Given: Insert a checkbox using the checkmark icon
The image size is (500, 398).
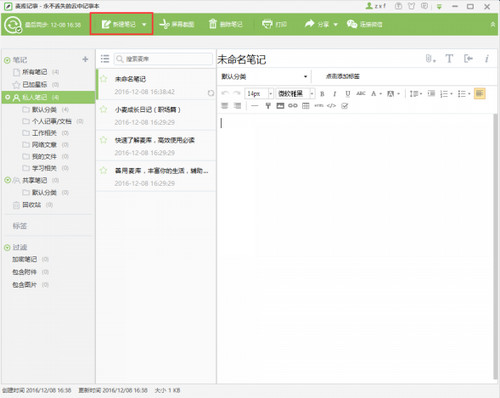Looking at the screenshot, I should click(x=345, y=106).
